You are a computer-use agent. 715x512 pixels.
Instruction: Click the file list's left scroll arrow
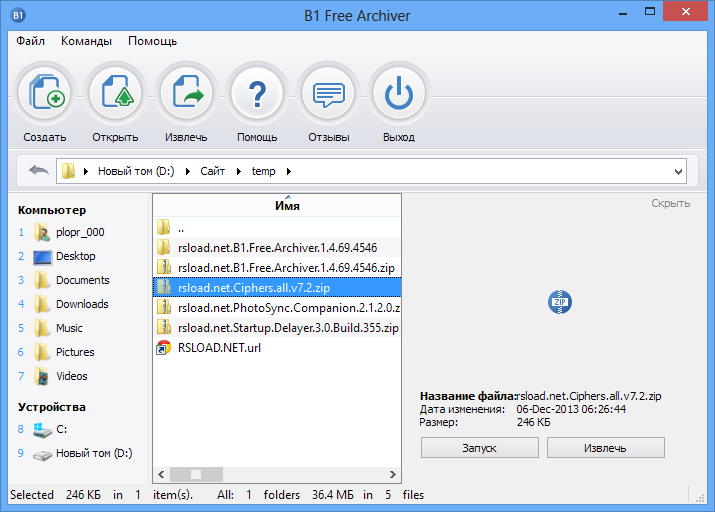161,474
